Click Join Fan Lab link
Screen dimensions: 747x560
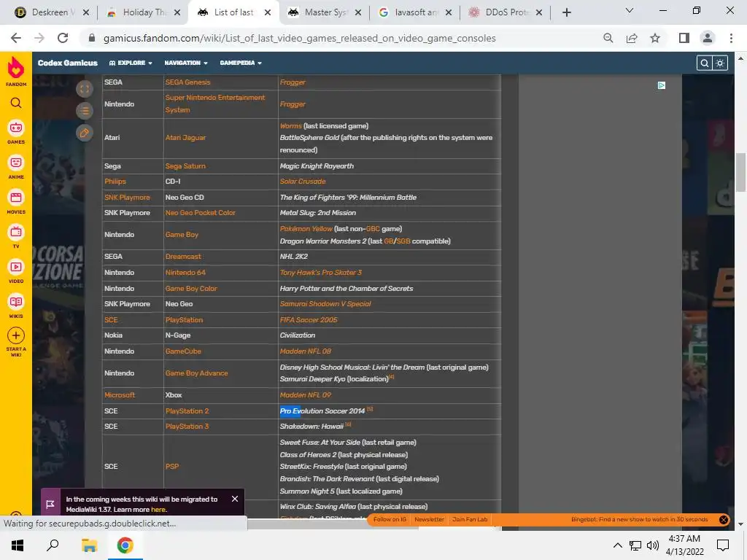(x=470, y=519)
